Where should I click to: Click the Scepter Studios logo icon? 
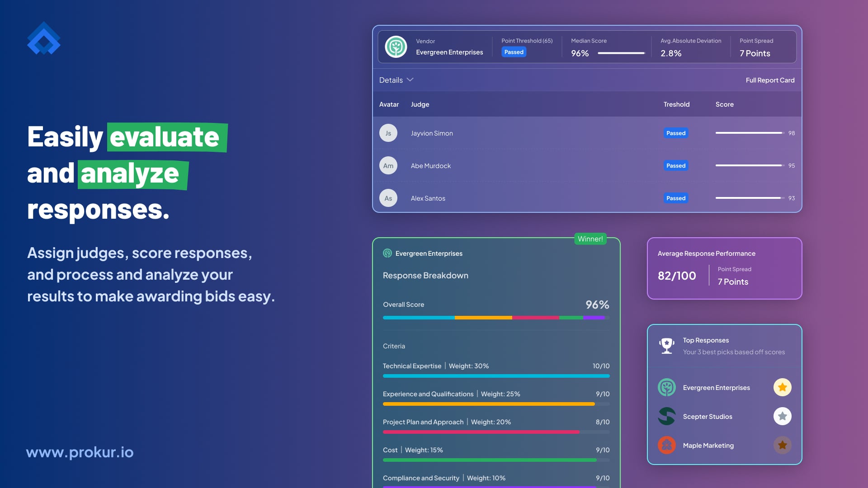(x=666, y=416)
